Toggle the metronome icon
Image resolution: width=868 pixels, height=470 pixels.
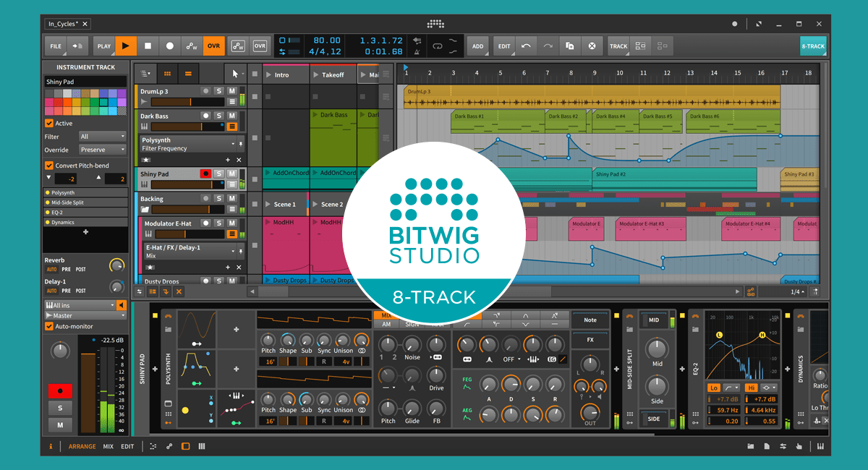417,52
